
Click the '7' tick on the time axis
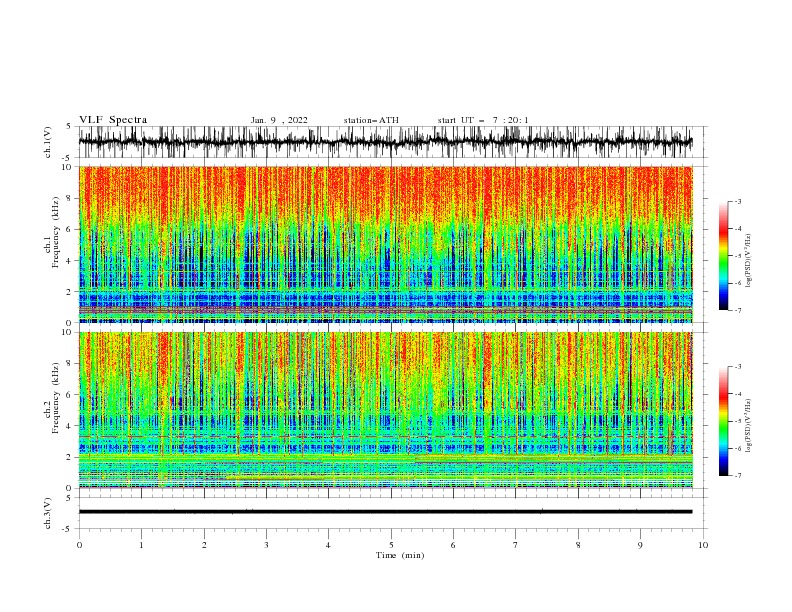[516, 545]
